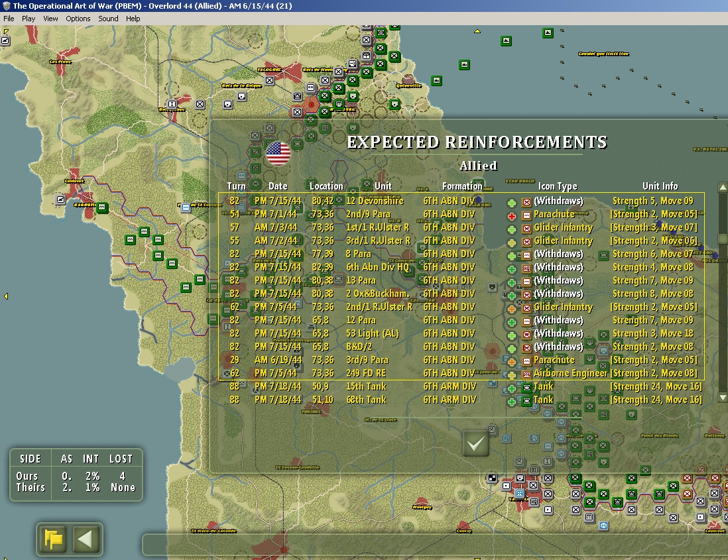Select the 15th Tank row

click(x=461, y=386)
